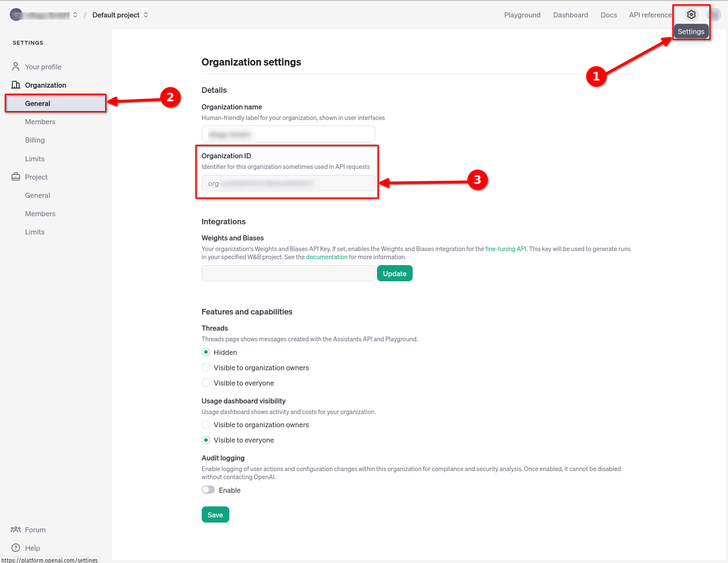
Task: Click the Your profile person icon
Action: click(x=16, y=67)
